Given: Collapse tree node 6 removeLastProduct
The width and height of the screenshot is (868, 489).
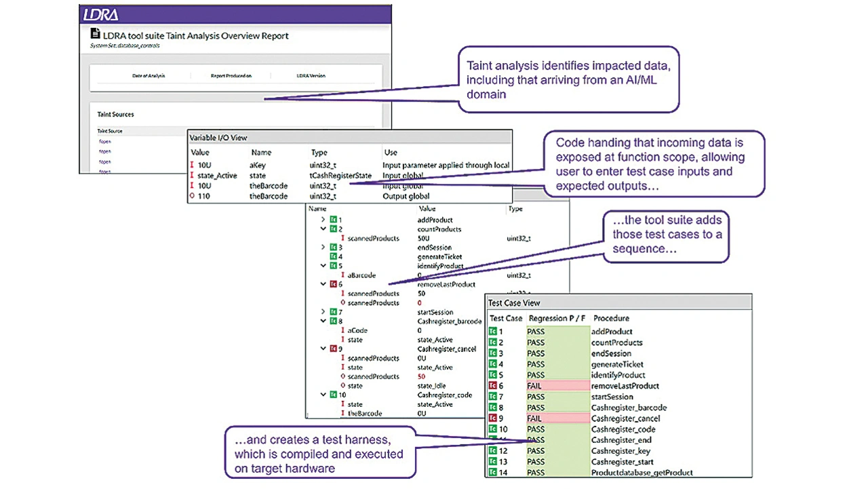Looking at the screenshot, I should (323, 285).
